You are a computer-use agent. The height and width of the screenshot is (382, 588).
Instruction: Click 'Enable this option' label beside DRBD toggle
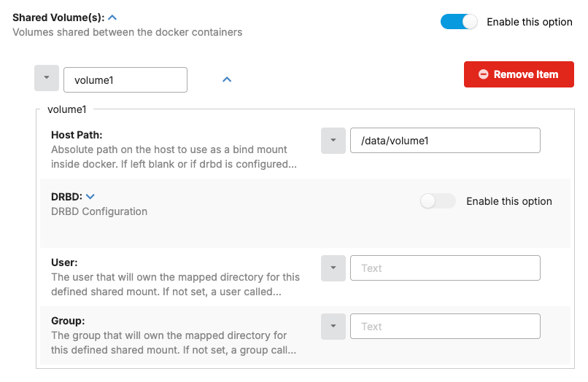tap(509, 201)
